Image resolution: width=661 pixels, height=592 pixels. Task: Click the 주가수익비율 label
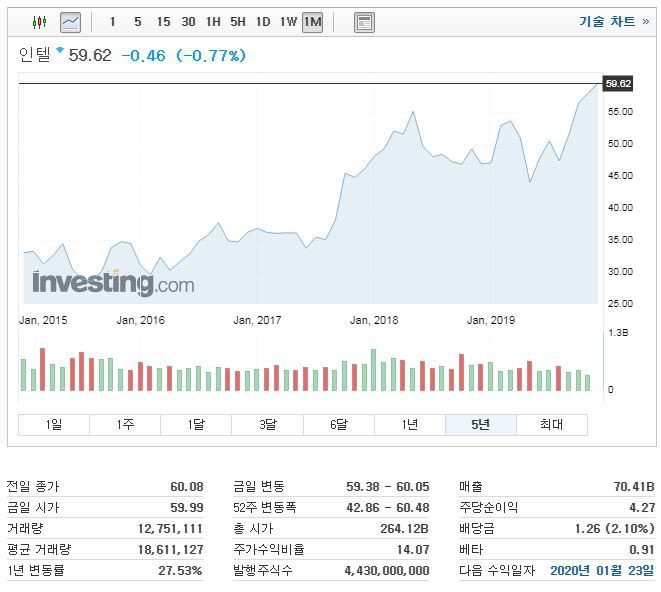point(269,550)
